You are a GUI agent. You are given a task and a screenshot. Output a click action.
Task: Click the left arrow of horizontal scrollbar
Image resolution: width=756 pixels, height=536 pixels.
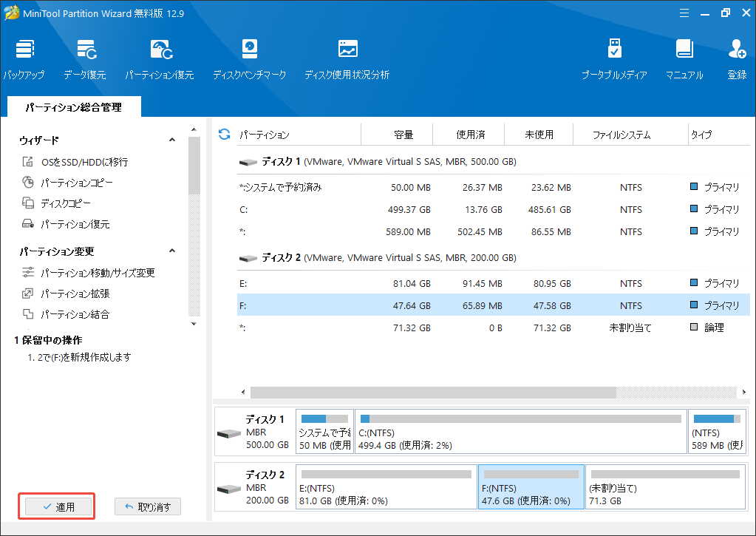(x=243, y=393)
